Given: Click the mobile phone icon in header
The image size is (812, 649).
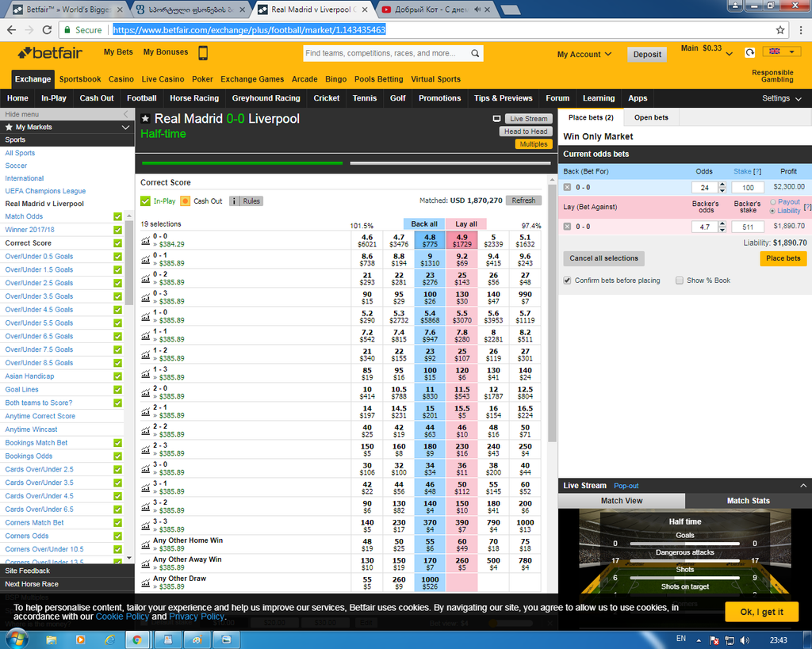Looking at the screenshot, I should coord(203,53).
